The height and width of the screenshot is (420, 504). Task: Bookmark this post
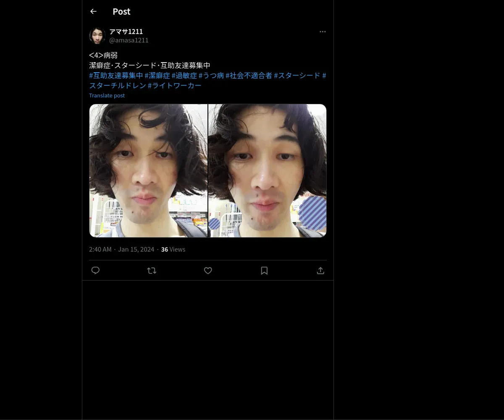pyautogui.click(x=264, y=270)
